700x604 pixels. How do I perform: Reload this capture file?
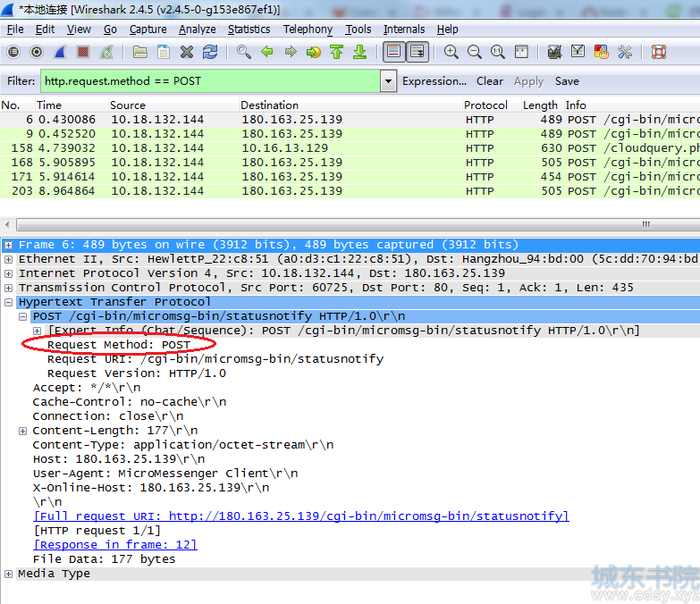coord(210,52)
